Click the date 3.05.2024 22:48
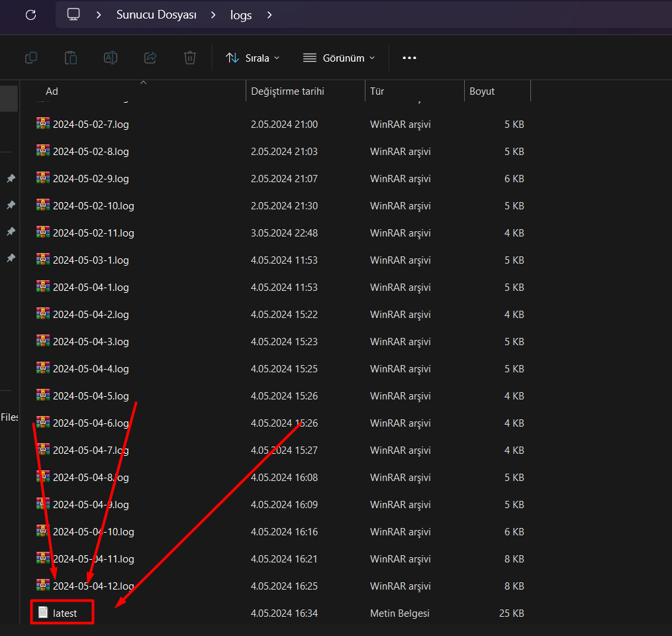 pos(284,233)
